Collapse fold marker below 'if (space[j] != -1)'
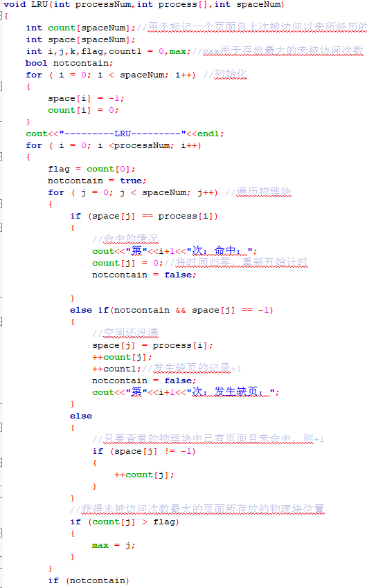 (1, 462)
